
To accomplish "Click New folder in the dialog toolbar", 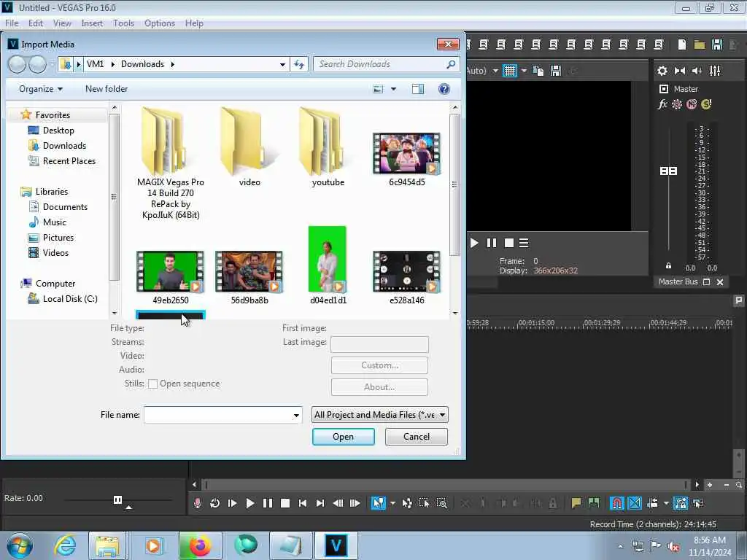I will pyautogui.click(x=107, y=89).
